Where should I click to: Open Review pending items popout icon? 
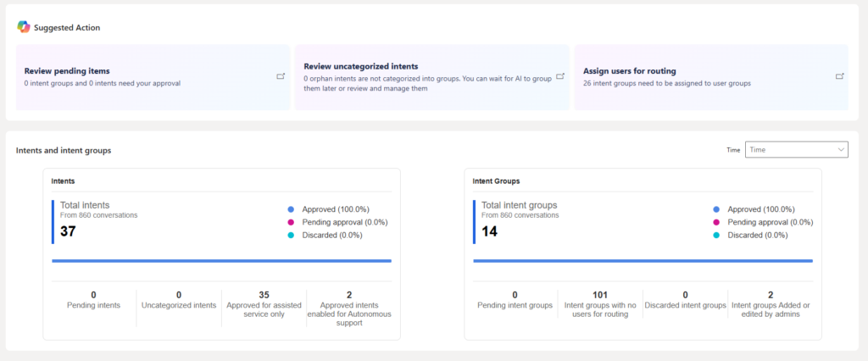pyautogui.click(x=281, y=76)
